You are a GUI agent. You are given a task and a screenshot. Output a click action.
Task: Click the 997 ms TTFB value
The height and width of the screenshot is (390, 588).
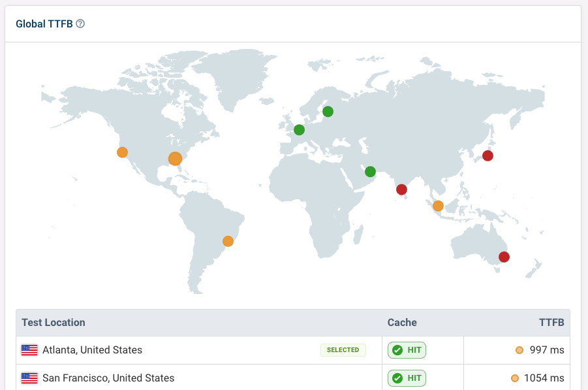[x=547, y=350]
